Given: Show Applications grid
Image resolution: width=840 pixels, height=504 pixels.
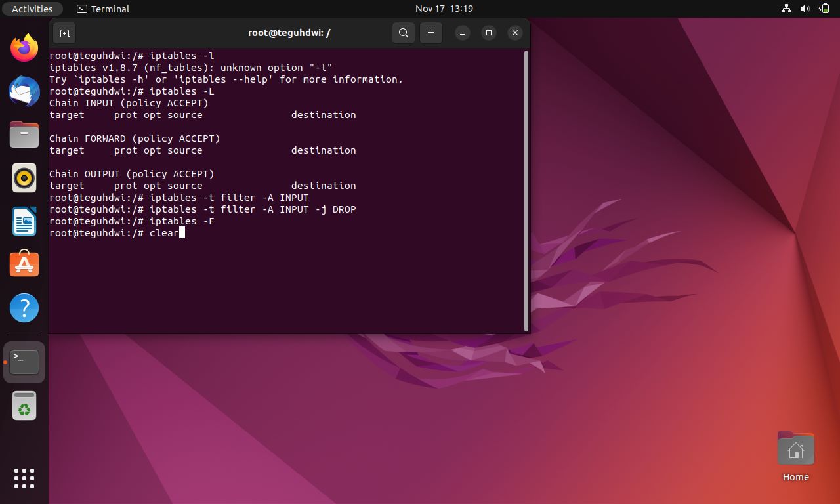Looking at the screenshot, I should point(24,478).
